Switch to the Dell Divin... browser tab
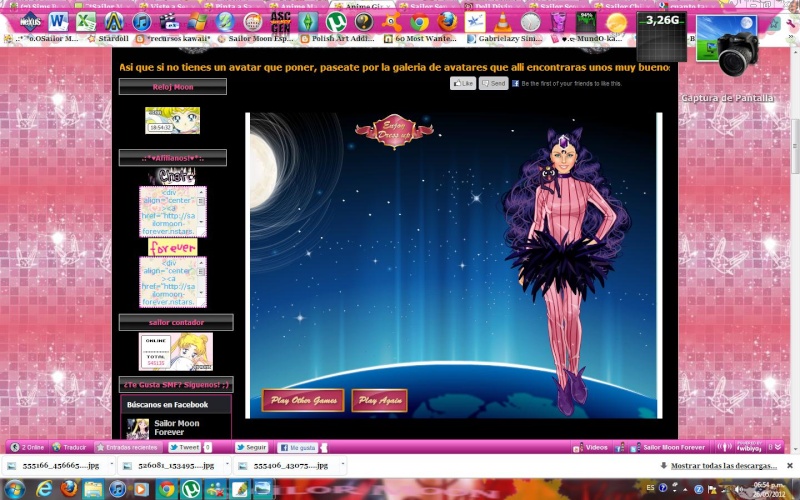Image resolution: width=800 pixels, height=500 pixels. coord(494,6)
